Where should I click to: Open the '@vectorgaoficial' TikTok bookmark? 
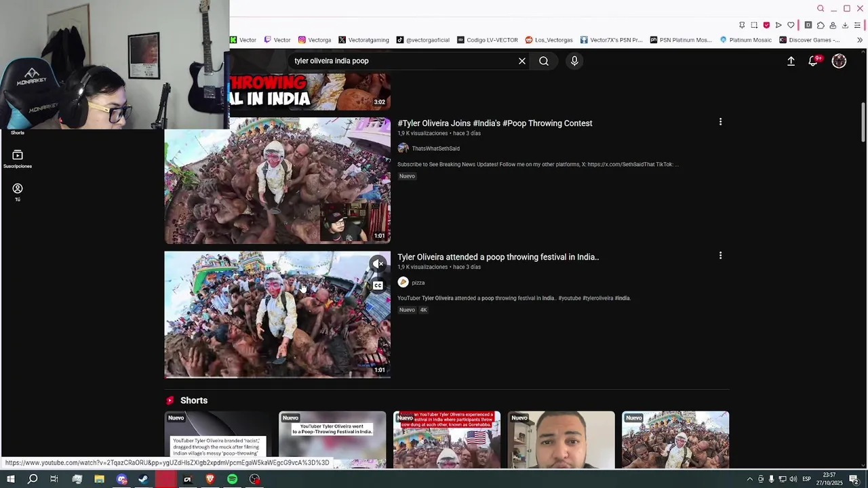tap(423, 40)
